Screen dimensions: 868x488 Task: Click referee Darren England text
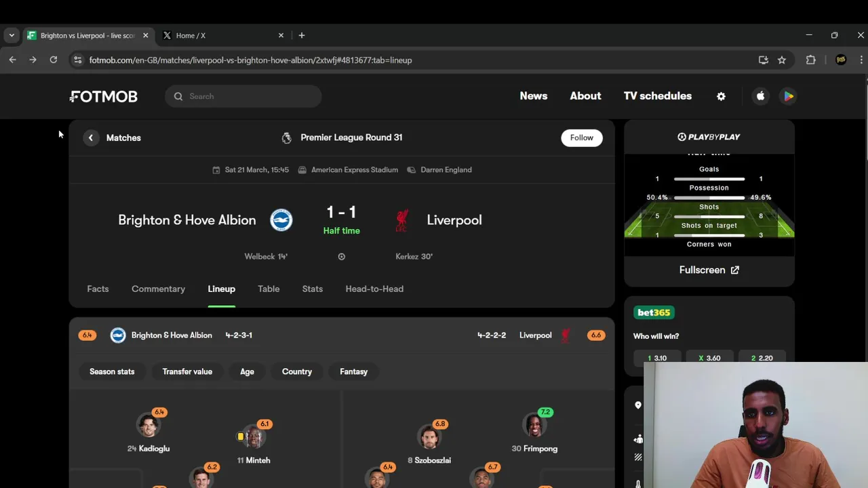(x=446, y=170)
